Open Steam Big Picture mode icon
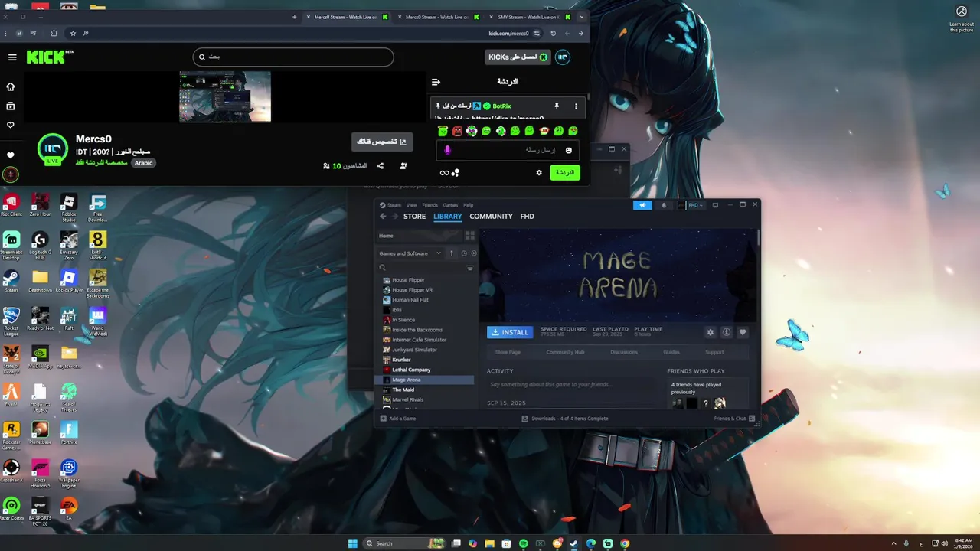This screenshot has height=551, width=980. tap(715, 205)
